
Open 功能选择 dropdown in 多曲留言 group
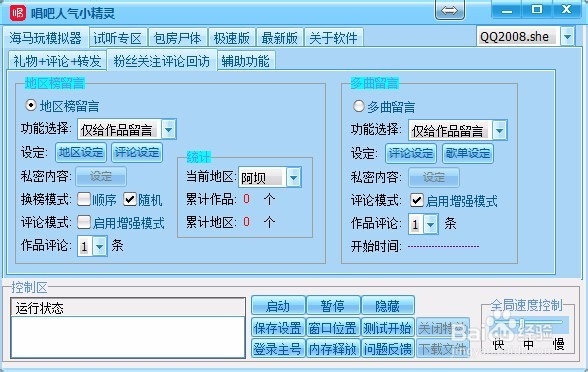click(500, 130)
